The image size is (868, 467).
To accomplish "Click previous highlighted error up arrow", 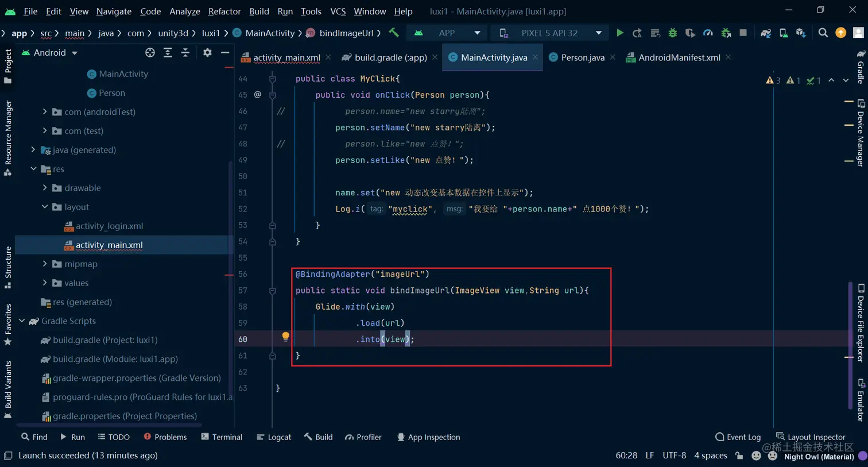I will (x=831, y=80).
